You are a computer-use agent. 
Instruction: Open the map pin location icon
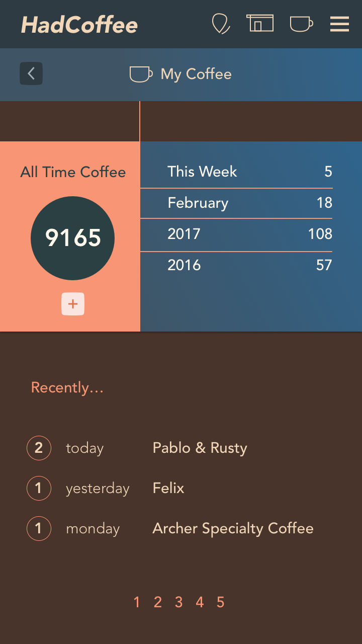tap(221, 24)
